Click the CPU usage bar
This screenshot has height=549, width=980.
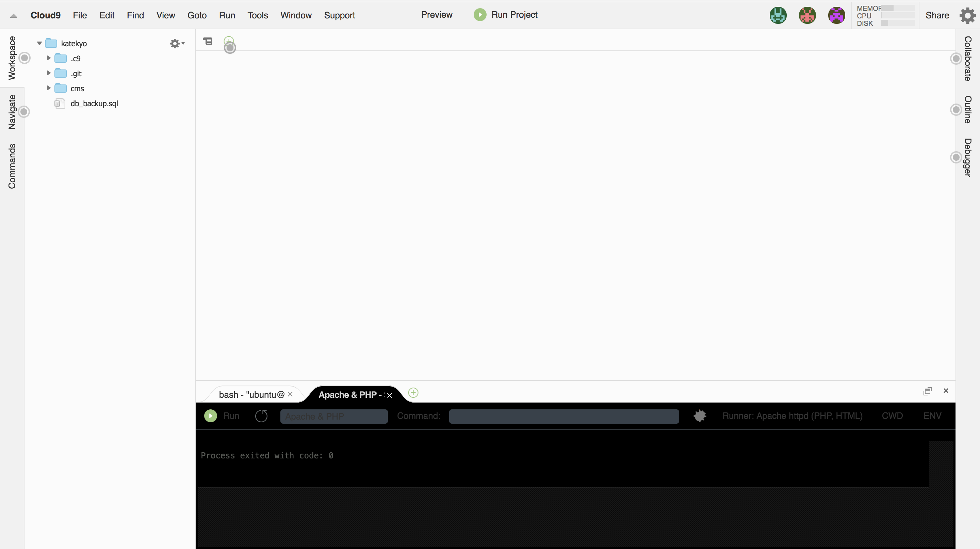898,16
